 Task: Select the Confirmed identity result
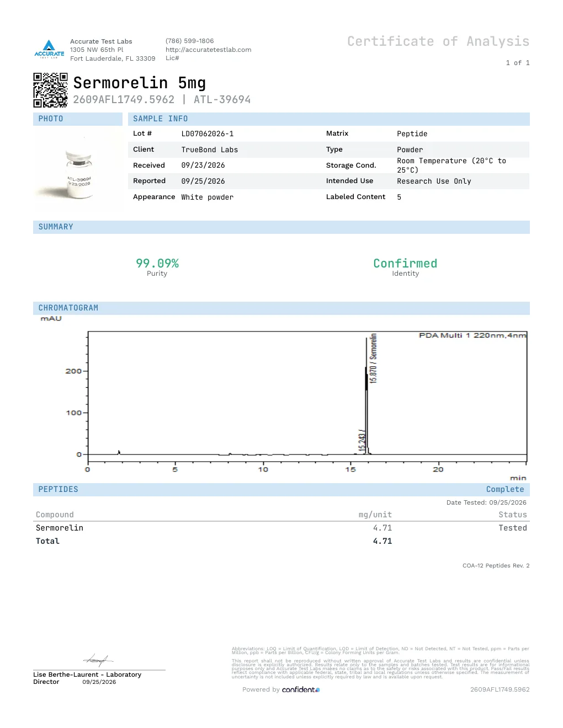click(x=405, y=264)
